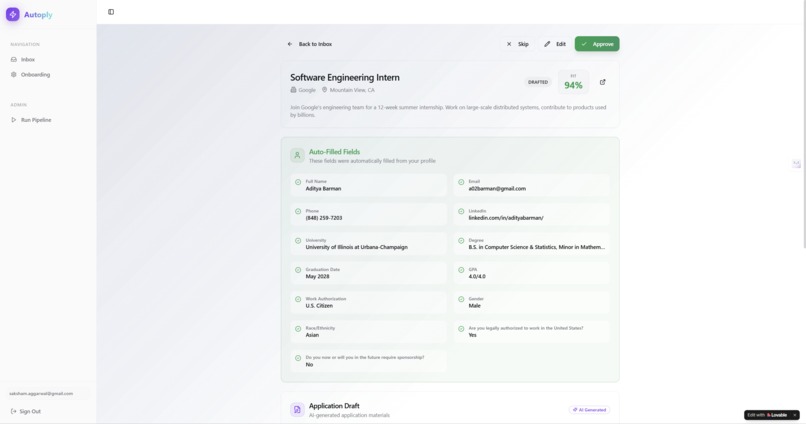The width and height of the screenshot is (806, 424).
Task: Click the Auto-Filled Fields heading
Action: (335, 152)
